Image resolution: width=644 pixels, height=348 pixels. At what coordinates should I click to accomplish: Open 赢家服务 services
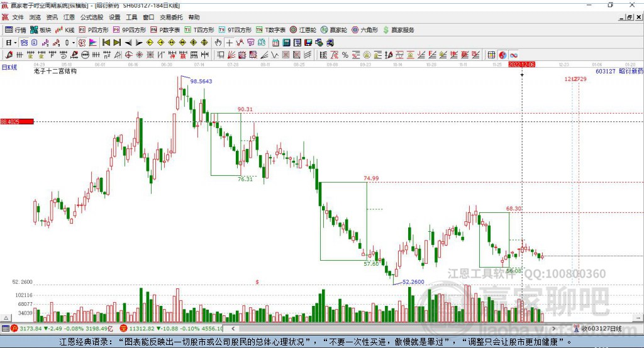point(399,30)
